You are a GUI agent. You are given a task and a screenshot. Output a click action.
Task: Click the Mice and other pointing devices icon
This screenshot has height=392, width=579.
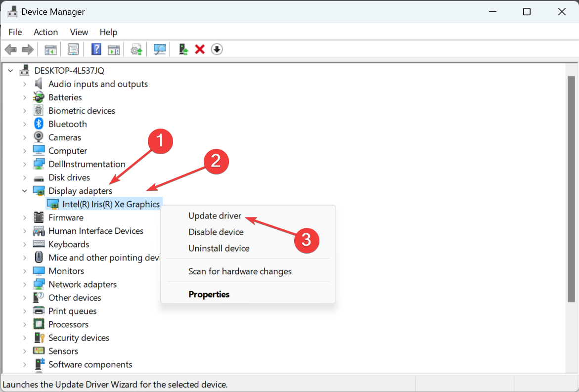pos(39,257)
